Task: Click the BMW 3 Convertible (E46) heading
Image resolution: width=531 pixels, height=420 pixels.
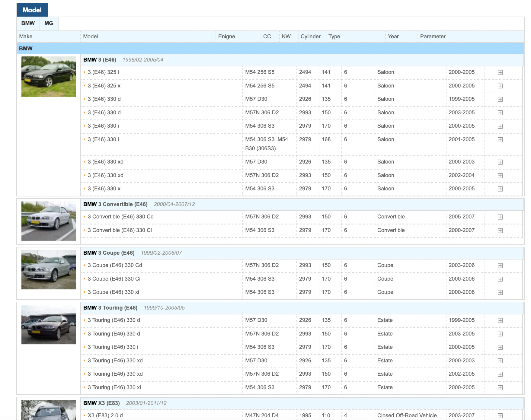Action: pyautogui.click(x=115, y=204)
